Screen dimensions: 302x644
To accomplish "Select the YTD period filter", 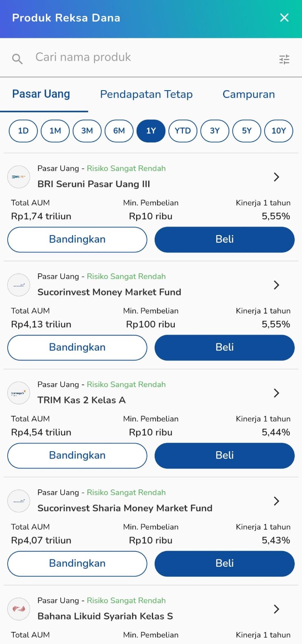I will coord(183,131).
